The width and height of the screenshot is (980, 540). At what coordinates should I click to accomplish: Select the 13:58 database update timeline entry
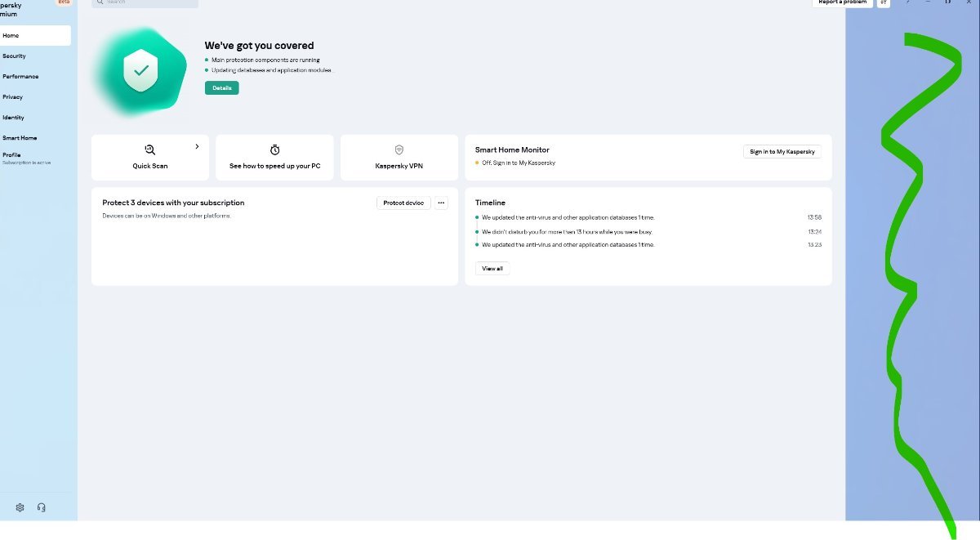(648, 217)
